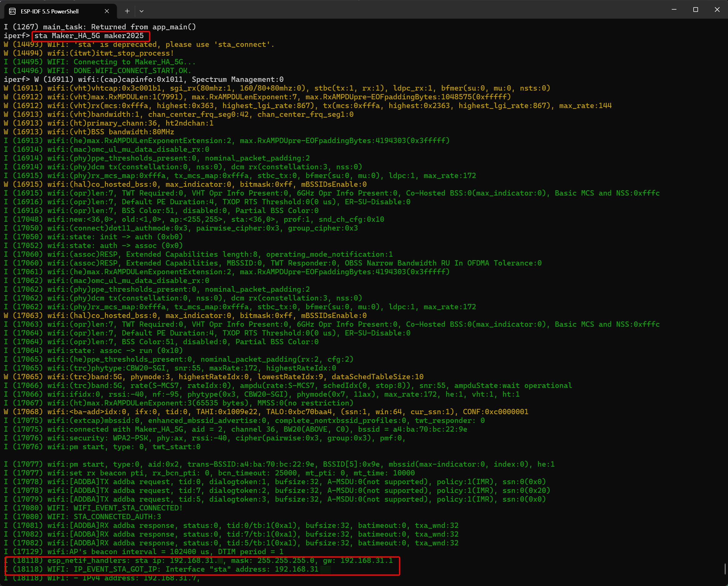The image size is (728, 586).
Task: Select the ESP-IDF 5.5 PowerShell tab
Action: coord(50,11)
